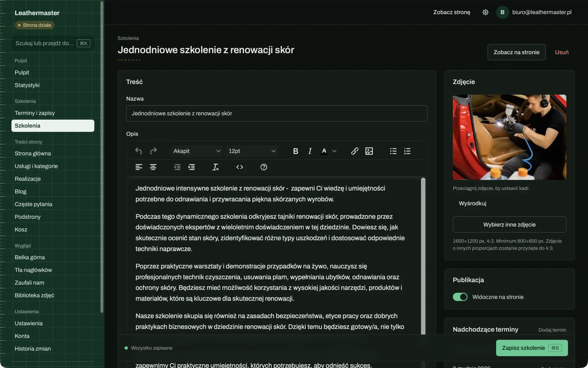Click the Nazwa input field
The image size is (588, 368).
tap(277, 113)
